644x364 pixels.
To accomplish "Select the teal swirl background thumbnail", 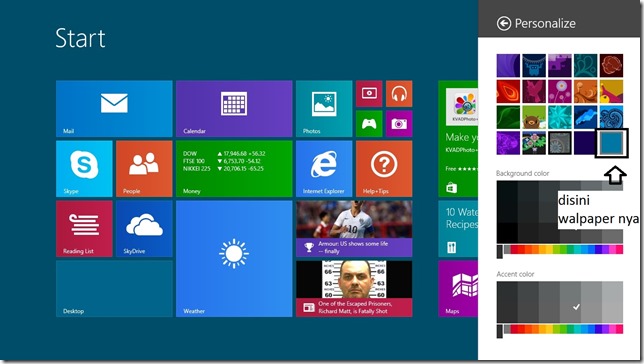I will click(x=585, y=65).
